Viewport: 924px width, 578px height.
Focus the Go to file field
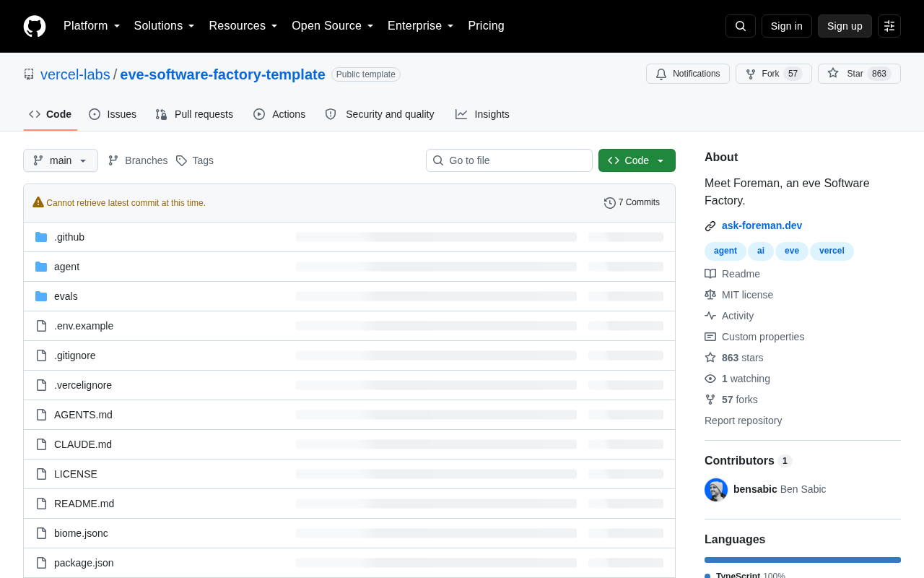(509, 160)
